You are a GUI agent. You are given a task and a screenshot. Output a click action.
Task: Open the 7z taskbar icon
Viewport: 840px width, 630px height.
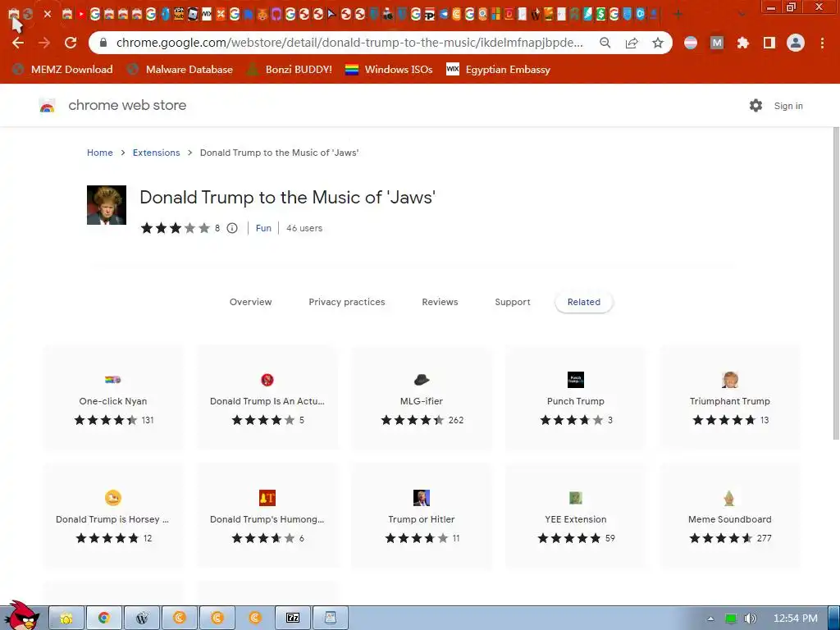click(x=293, y=619)
